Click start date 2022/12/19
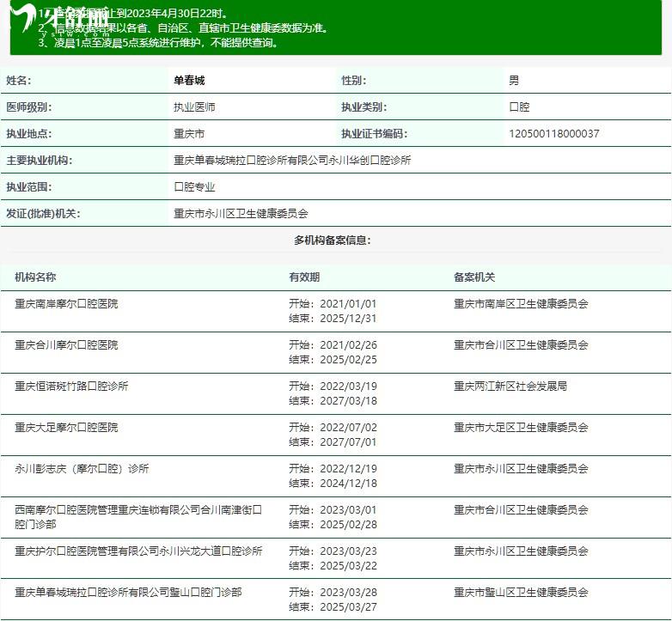The width and height of the screenshot is (672, 621). 348,468
